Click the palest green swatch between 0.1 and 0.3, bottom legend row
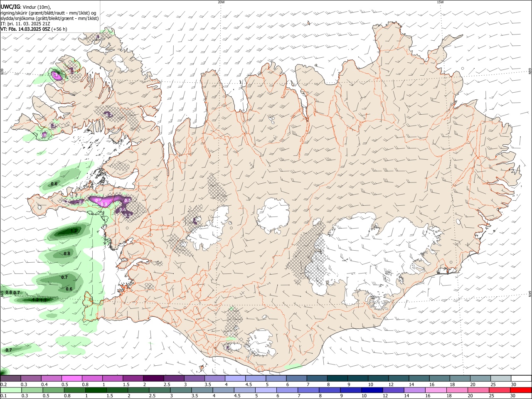This screenshot has width=532, height=399. 12,390
